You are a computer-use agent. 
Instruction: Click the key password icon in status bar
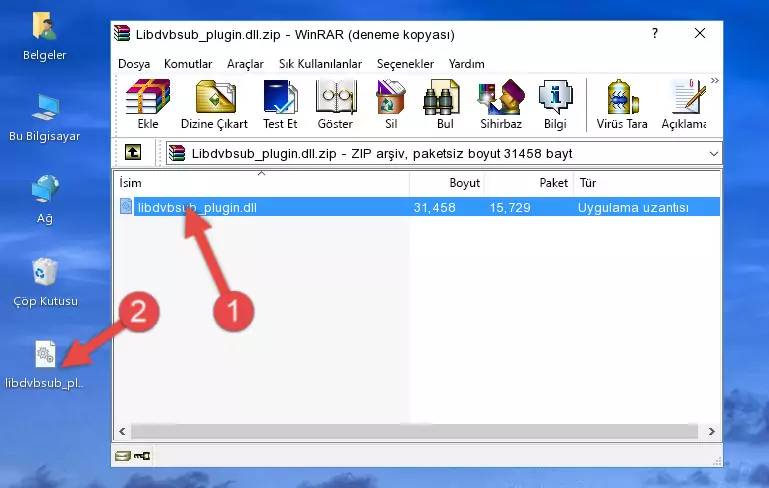point(142,456)
